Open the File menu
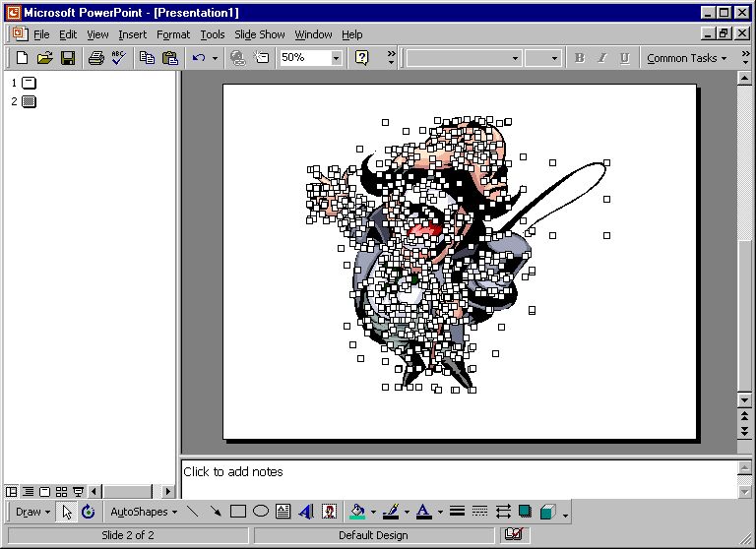756x549 pixels. pos(41,34)
